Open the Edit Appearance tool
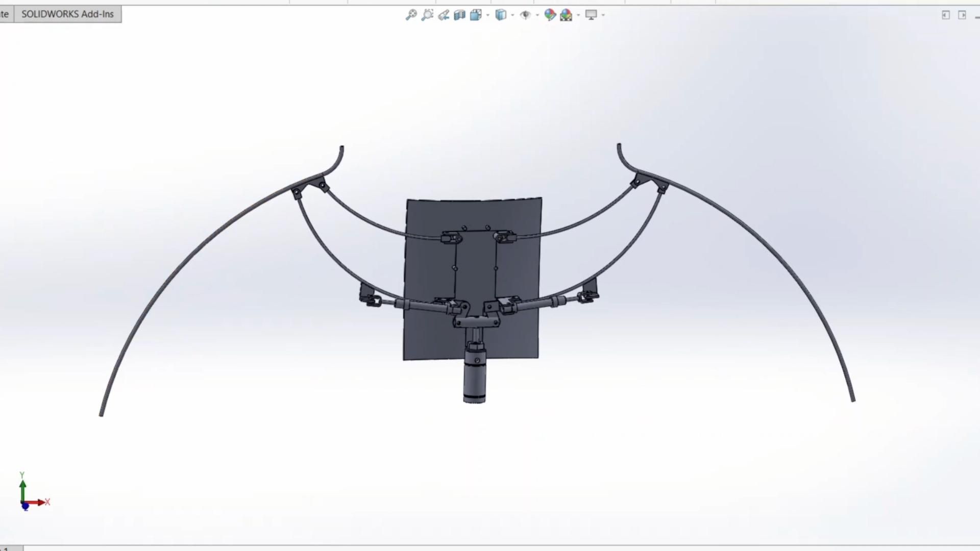 click(549, 15)
